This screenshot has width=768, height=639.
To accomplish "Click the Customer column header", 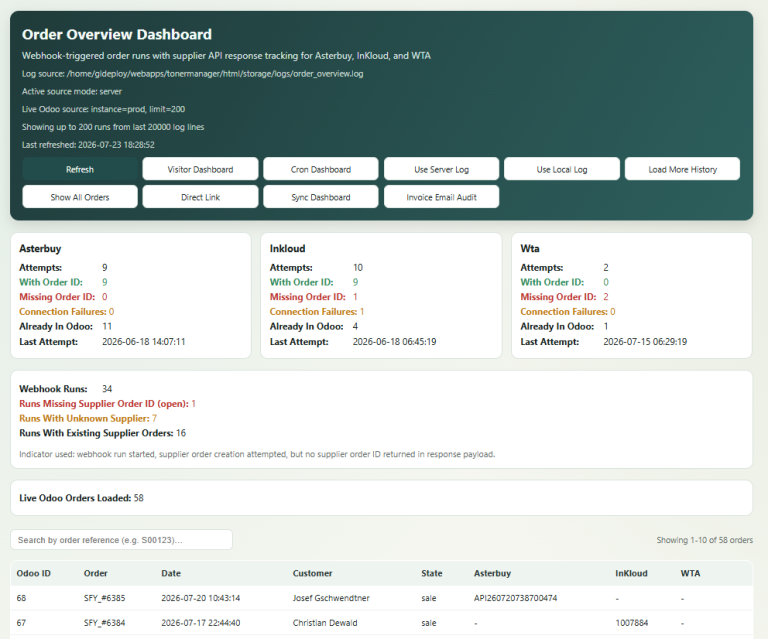I will (312, 573).
